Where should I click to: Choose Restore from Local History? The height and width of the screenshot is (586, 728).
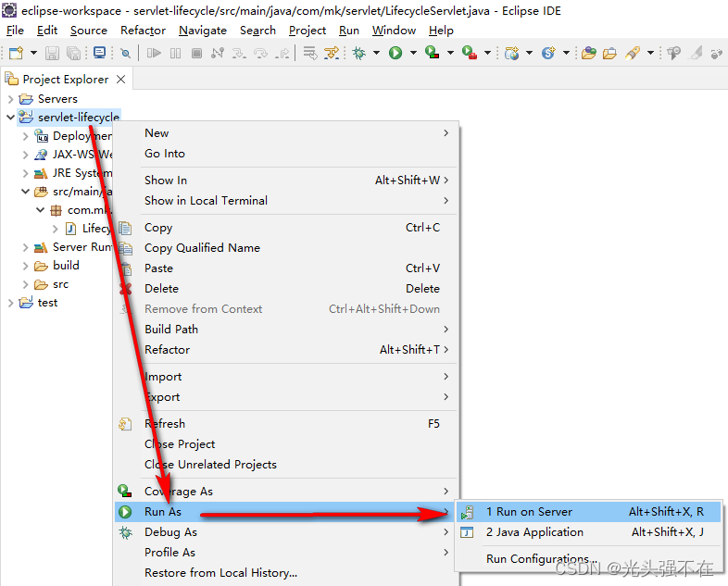pos(285,573)
